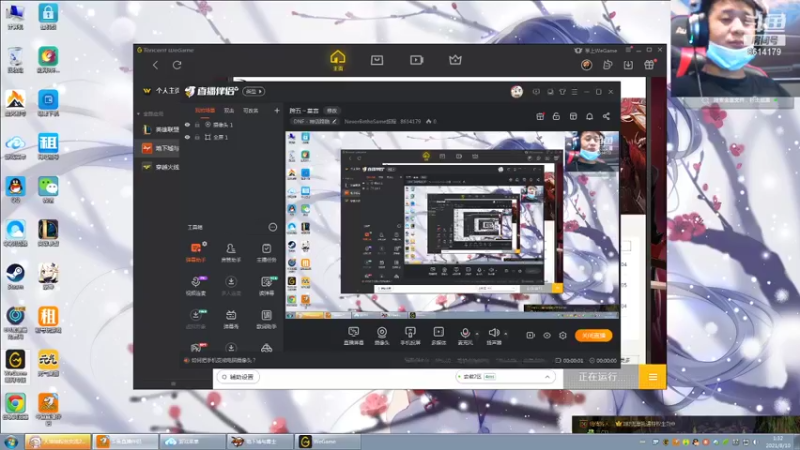
Task: Open the WeChat desktop shortcut
Action: [x=48, y=189]
